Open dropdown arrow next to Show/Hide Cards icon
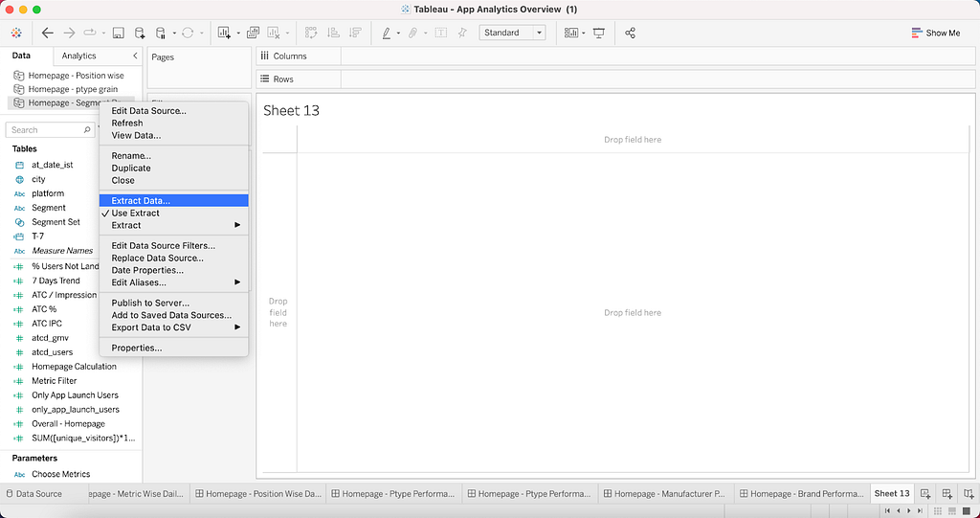Image resolution: width=980 pixels, height=518 pixels. pyautogui.click(x=583, y=34)
